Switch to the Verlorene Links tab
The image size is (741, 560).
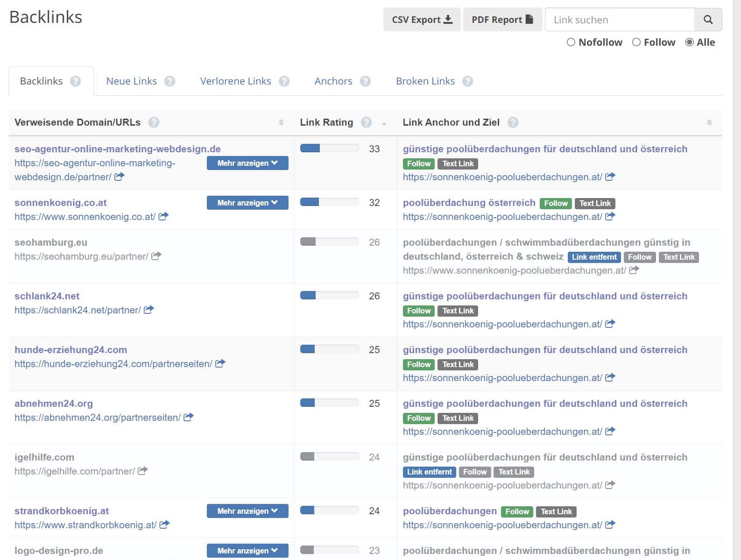(x=236, y=81)
